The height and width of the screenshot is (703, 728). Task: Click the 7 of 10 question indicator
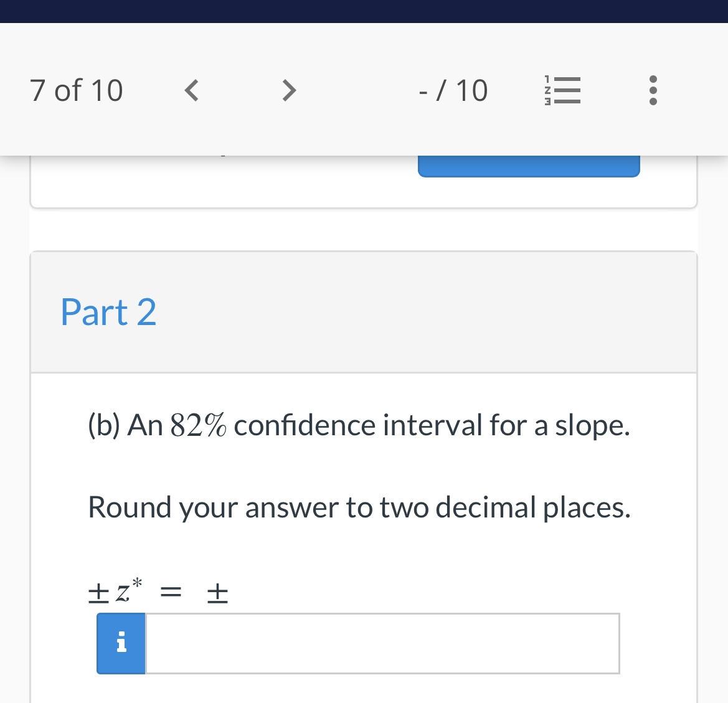[76, 90]
